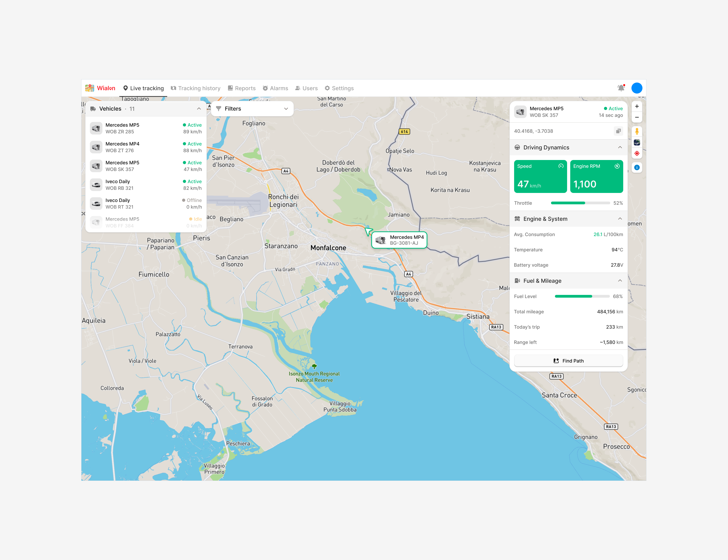Click the truck icon in details panel header
Viewport: 728px width, 560px height.
coord(520,112)
